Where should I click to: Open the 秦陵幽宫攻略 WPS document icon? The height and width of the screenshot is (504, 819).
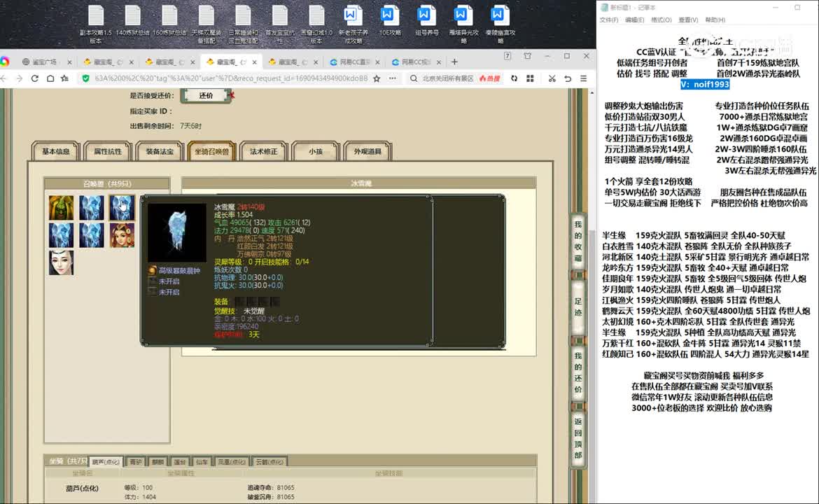coord(500,24)
